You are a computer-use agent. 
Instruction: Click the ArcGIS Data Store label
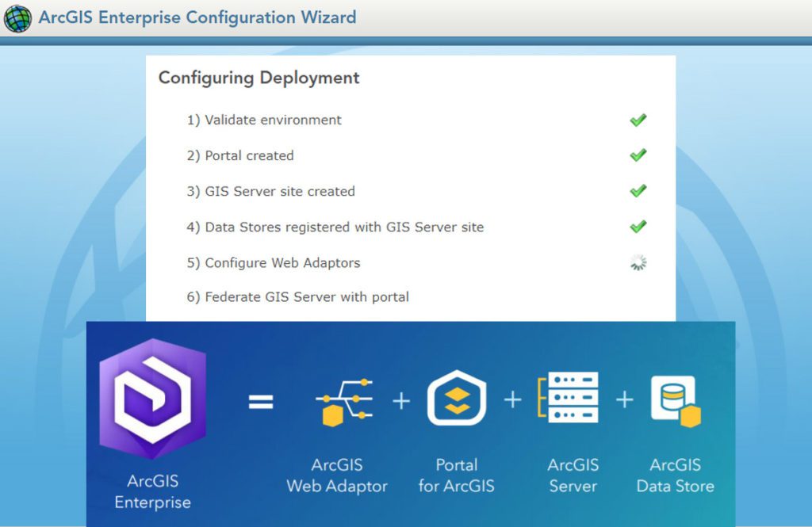[x=676, y=475]
